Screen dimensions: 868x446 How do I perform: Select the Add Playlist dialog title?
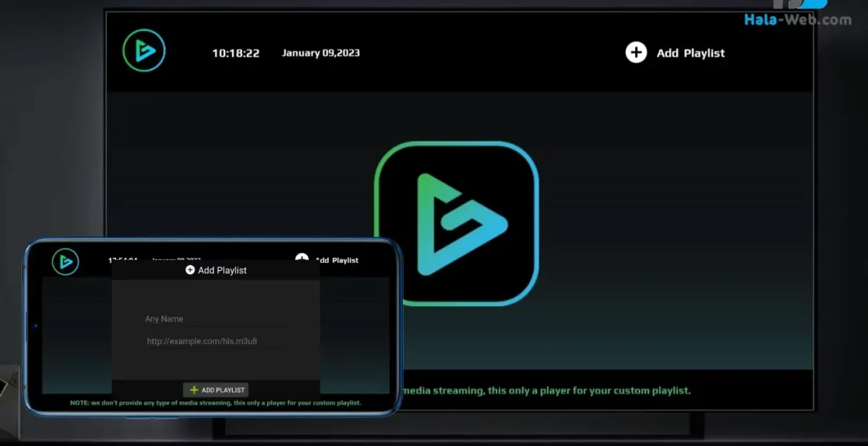(223, 270)
